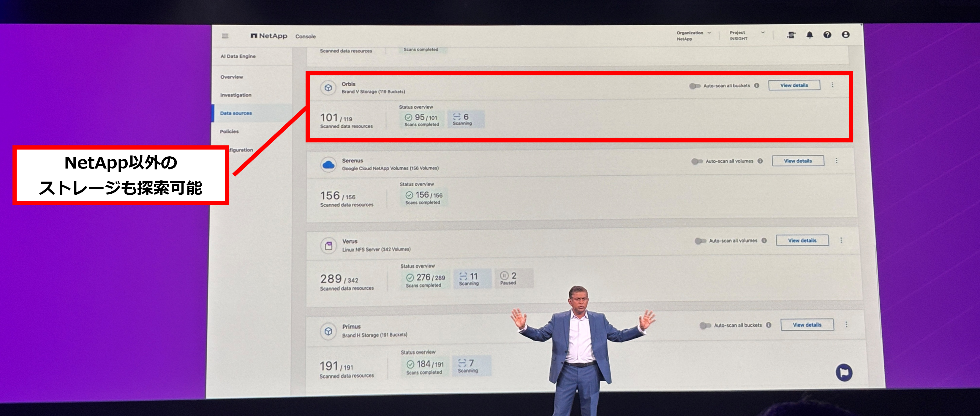Viewport: 980px width, 416px height.
Task: Click the Verus NFS server icon
Action: 328,246
